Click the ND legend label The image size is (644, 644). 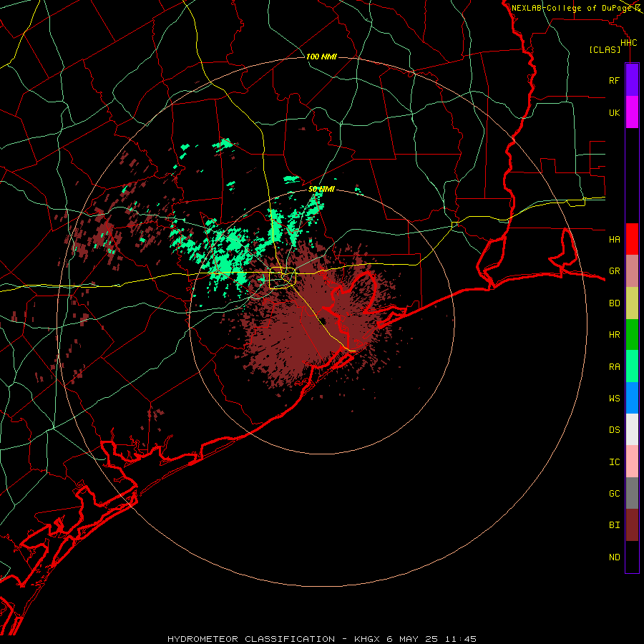tap(615, 557)
